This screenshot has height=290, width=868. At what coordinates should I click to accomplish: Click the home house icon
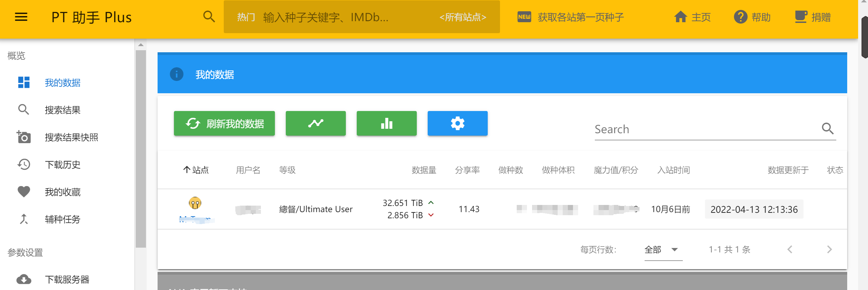(680, 16)
